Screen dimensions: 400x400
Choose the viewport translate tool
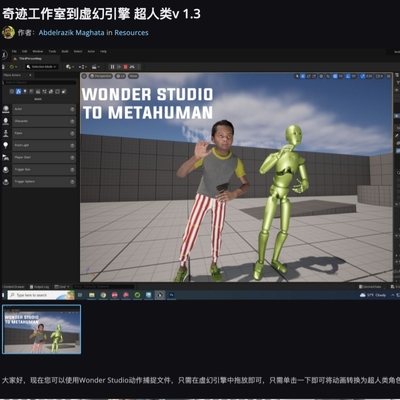pos(303,76)
